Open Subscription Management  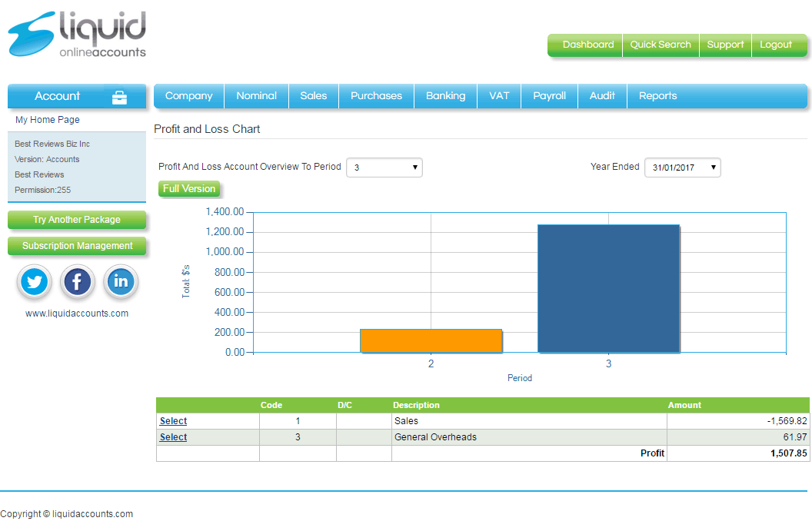click(x=77, y=246)
